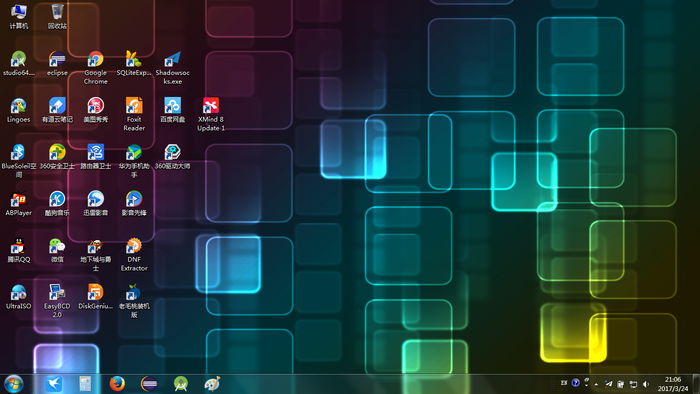Select the XMind 8 Update 1 shortcut
The image size is (700, 394).
point(211,114)
